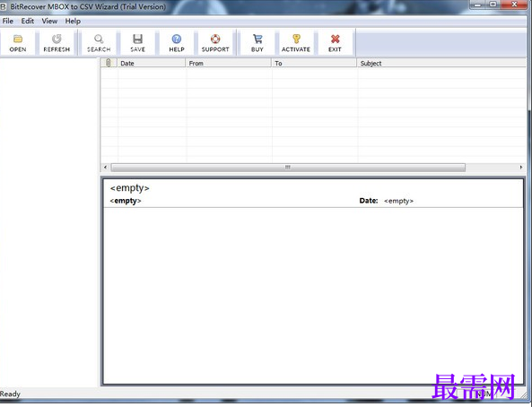Sort by the From column header

coord(229,63)
